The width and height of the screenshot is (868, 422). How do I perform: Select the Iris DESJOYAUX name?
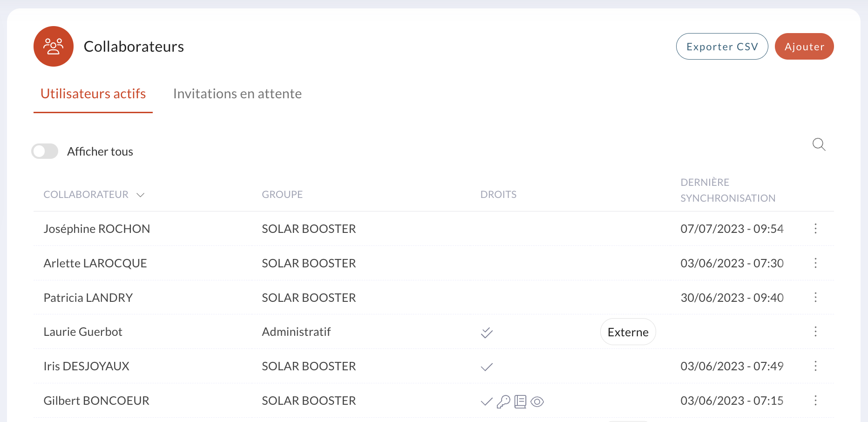pyautogui.click(x=86, y=366)
